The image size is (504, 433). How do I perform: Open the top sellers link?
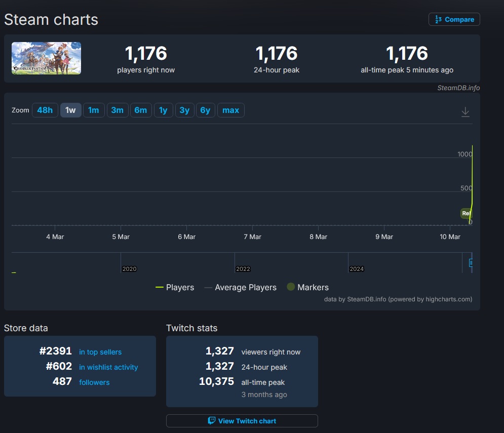click(100, 352)
